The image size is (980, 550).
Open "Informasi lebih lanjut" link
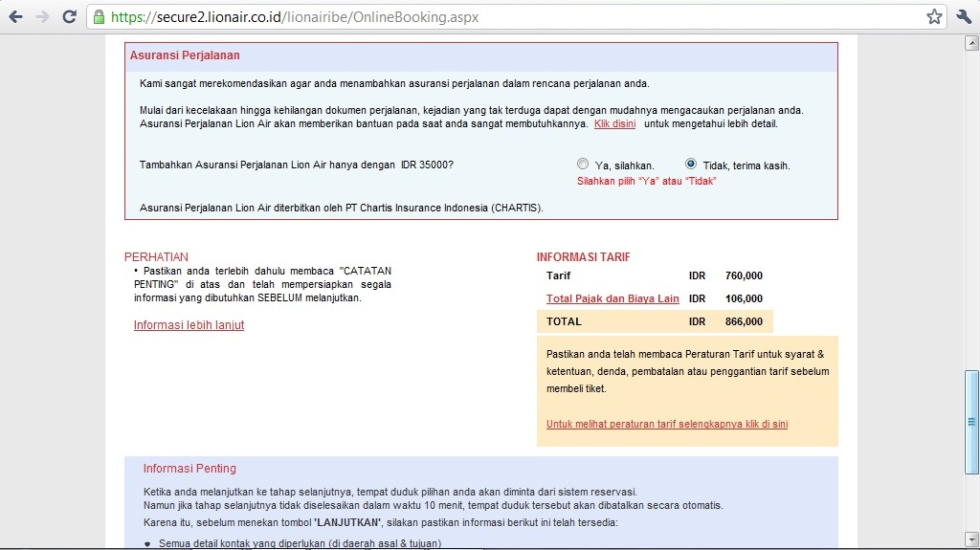[x=189, y=325]
